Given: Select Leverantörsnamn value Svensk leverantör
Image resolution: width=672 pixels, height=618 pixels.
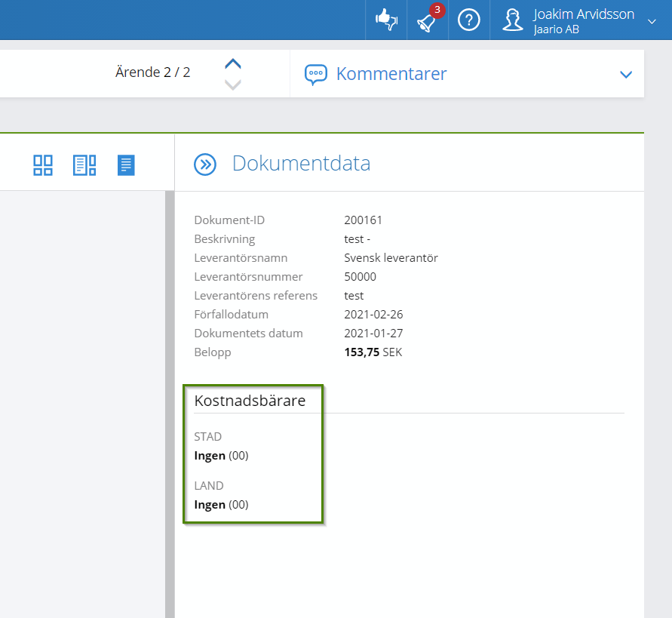Looking at the screenshot, I should click(391, 258).
